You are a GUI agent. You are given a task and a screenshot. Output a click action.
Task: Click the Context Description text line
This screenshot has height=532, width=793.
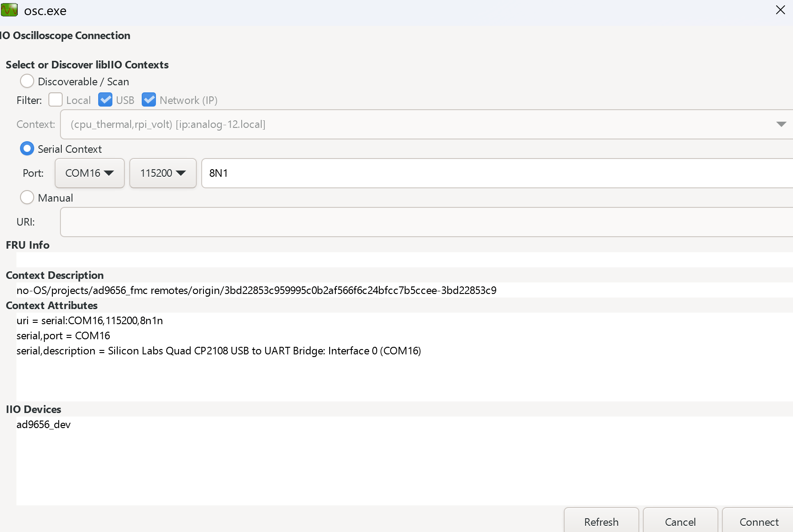tap(256, 290)
